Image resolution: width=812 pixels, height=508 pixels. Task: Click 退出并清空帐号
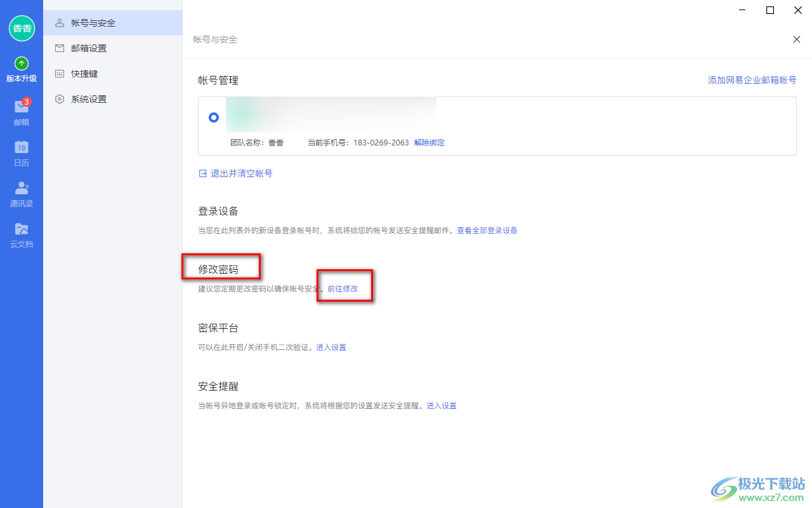242,173
